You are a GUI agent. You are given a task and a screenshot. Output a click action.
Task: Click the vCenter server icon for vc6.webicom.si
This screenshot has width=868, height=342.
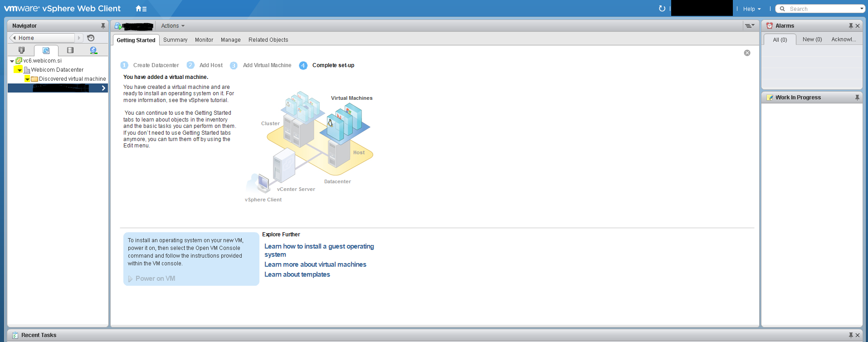click(19, 60)
